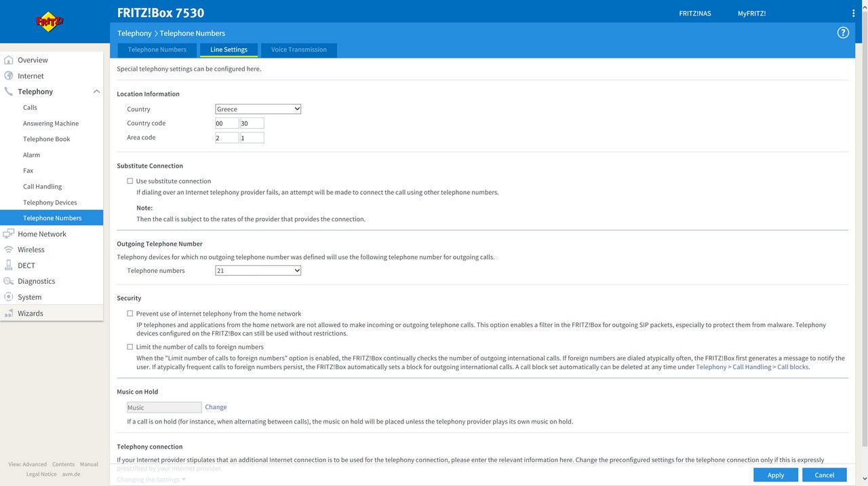The image size is (868, 486).
Task: Follow Telephony > Call Handling > Call blocks link
Action: tap(752, 367)
